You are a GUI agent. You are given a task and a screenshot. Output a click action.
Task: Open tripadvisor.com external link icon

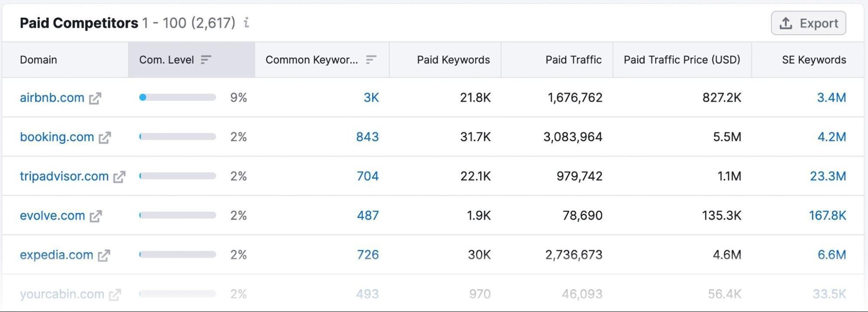(x=119, y=177)
